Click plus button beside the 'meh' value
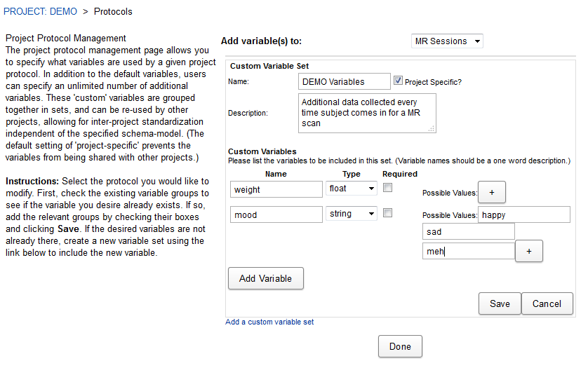Screen dimensions: 588x382 pos(529,251)
